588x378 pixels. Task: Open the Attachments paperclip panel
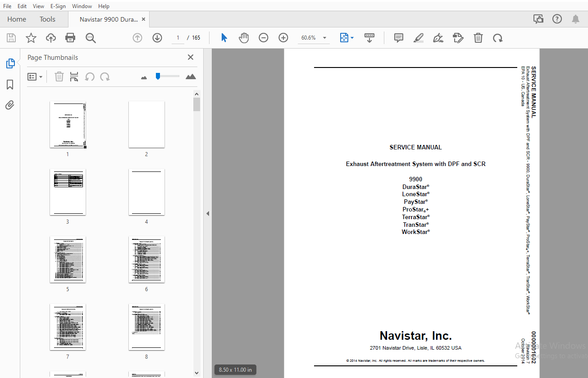click(x=10, y=105)
